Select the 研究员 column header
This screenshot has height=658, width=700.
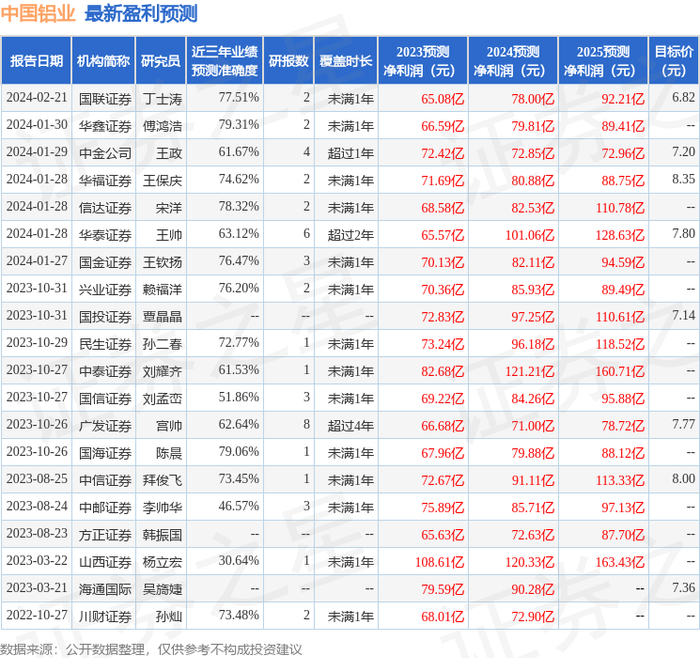point(160,61)
